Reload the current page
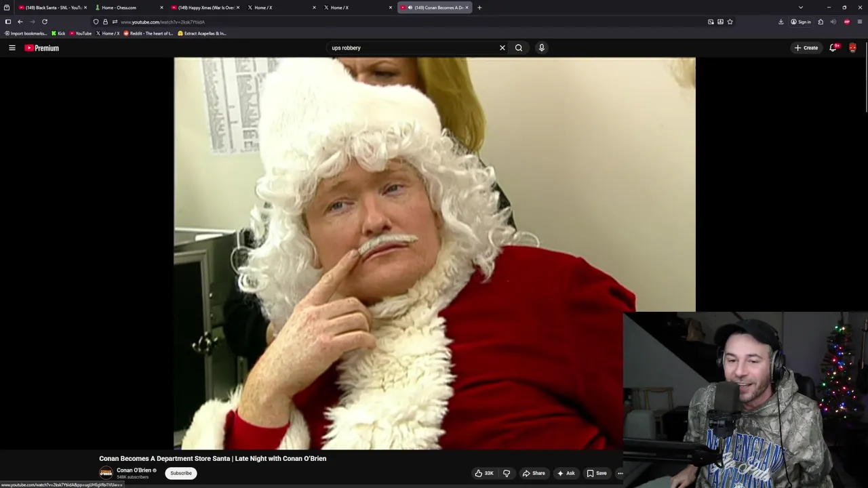 click(45, 22)
